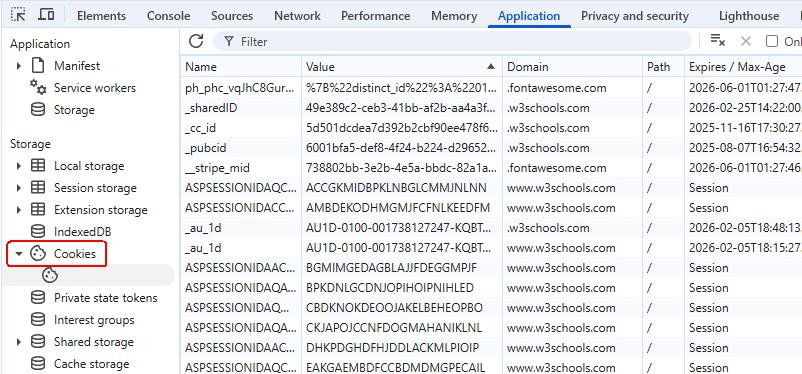Click the Storage database icon under Application

pos(38,109)
